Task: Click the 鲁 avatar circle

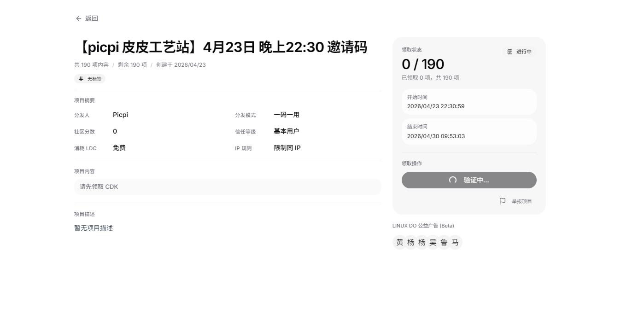Action: (x=444, y=242)
